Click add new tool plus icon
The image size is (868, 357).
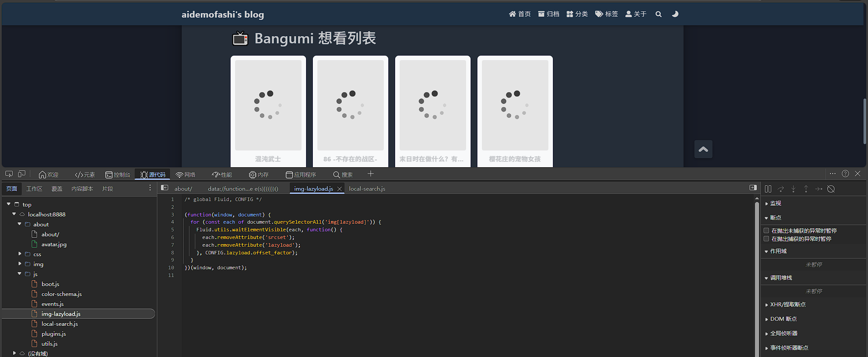[x=371, y=174]
